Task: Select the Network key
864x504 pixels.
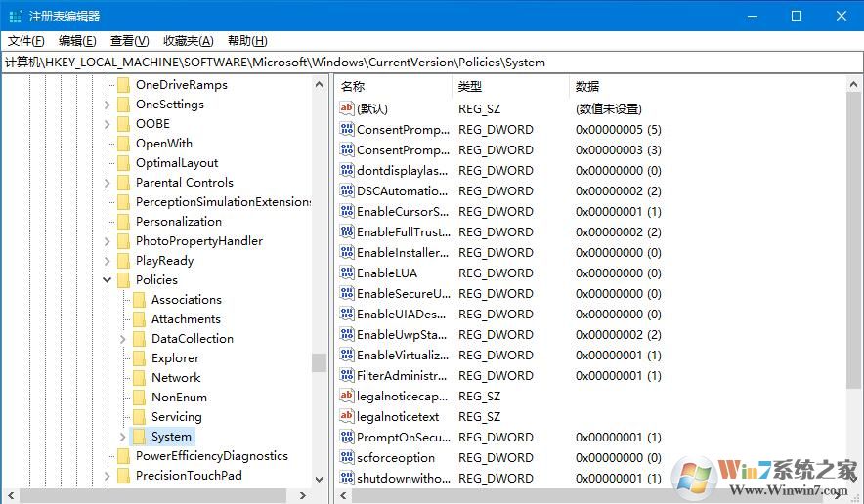Action: pos(176,377)
